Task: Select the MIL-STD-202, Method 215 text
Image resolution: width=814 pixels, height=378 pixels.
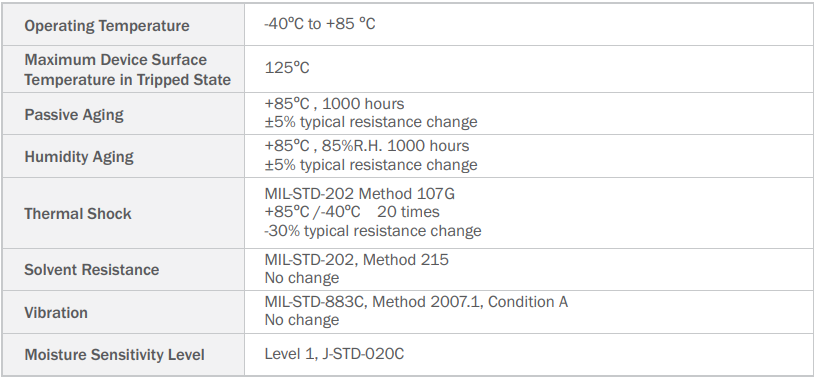Action: (357, 259)
